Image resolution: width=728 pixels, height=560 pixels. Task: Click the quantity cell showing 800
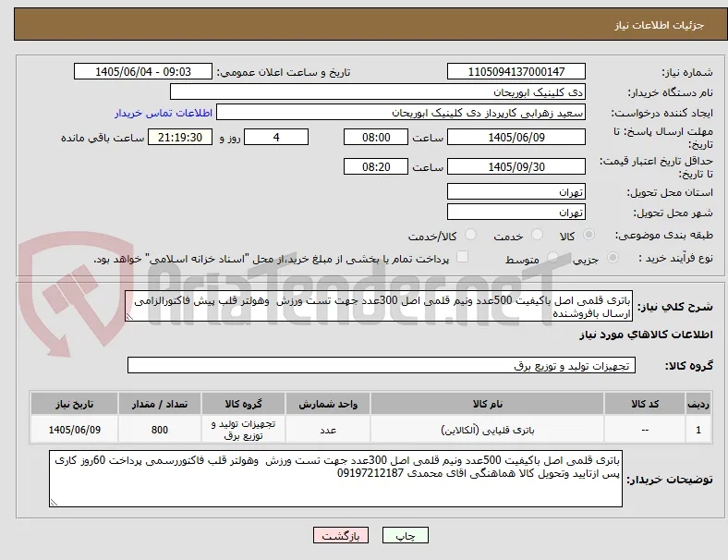[x=159, y=430]
